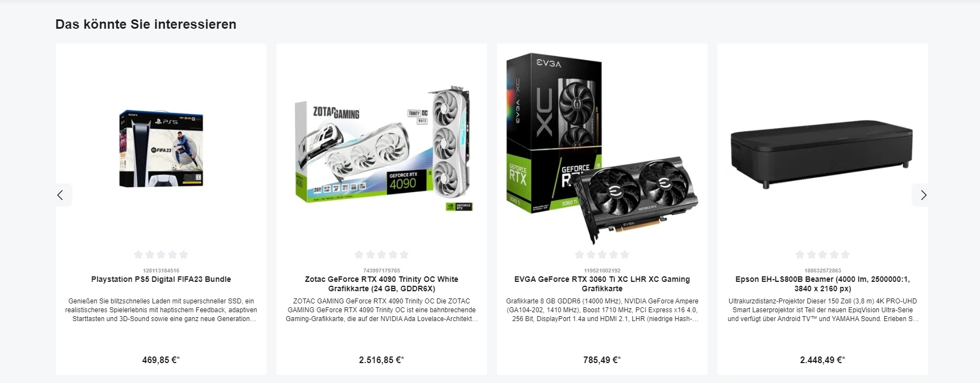Screen dimensions: 980x383
Task: Select the star rating under the Epson beamer
Action: pos(822,255)
